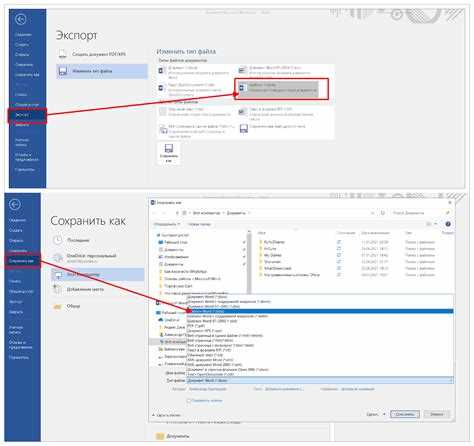Sort the list by Дата изменения column

375,233
